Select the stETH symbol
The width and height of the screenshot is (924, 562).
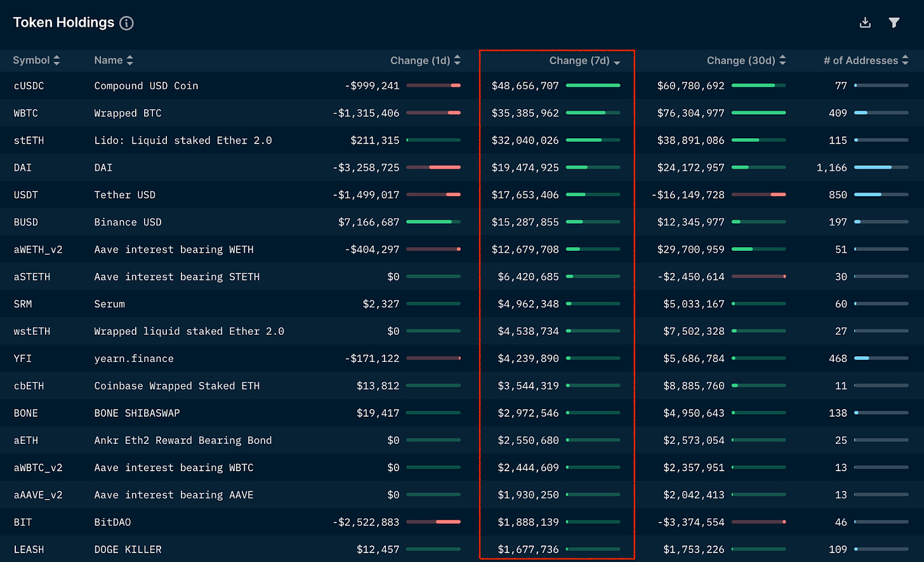coord(29,140)
